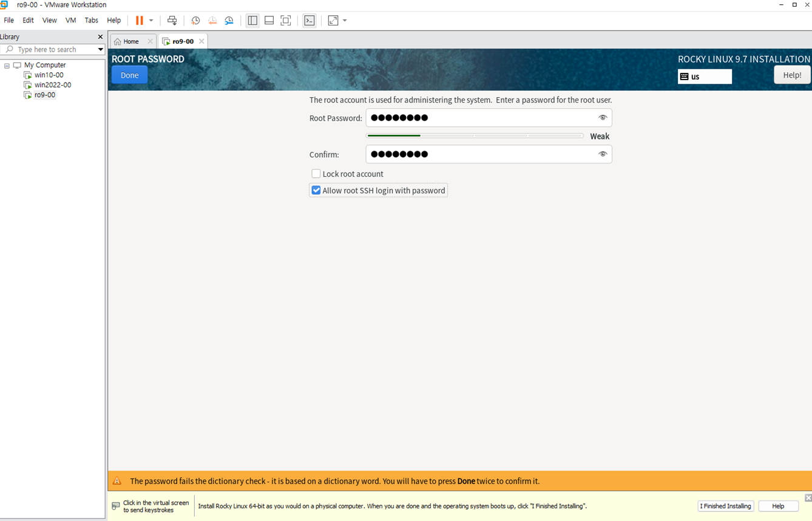Image resolution: width=812 pixels, height=521 pixels.
Task: Take a snapshot of this virtual machine
Action: pyautogui.click(x=195, y=21)
